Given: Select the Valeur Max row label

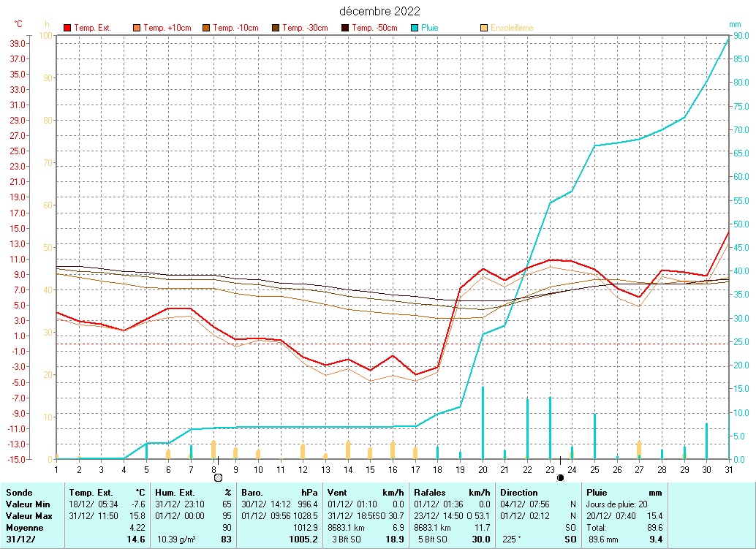Looking at the screenshot, I should tap(27, 516).
